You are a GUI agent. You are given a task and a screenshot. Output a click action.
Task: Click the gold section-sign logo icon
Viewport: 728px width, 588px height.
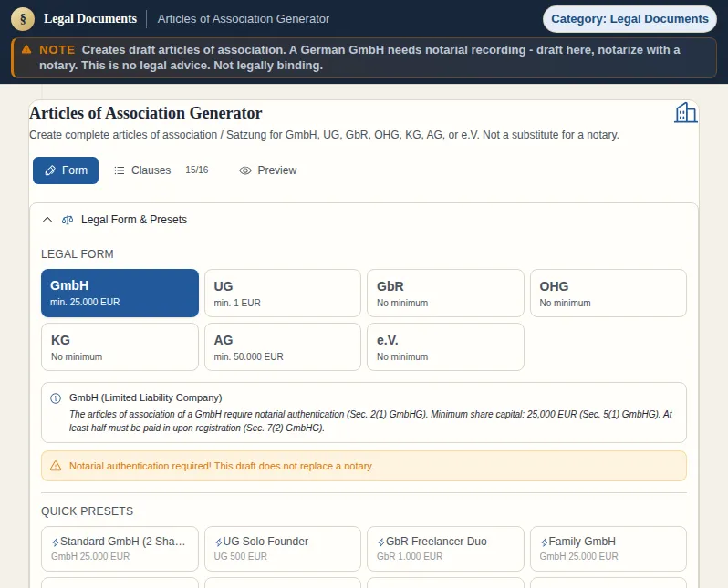click(x=23, y=19)
